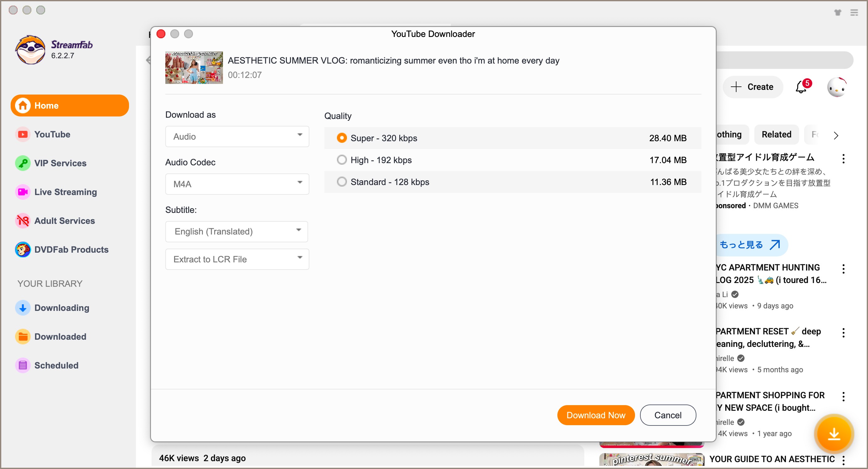Open the Extract to LCR File dropdown

(x=237, y=259)
